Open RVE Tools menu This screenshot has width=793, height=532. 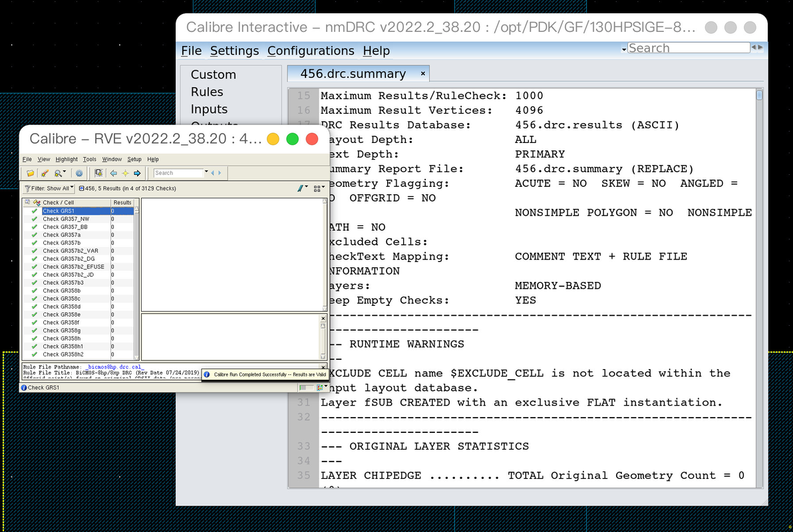pyautogui.click(x=90, y=160)
